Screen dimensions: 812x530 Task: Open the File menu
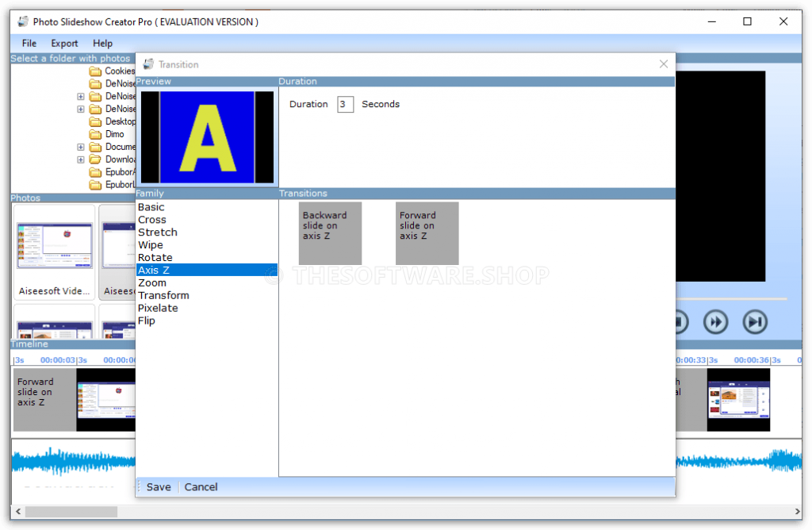click(29, 43)
